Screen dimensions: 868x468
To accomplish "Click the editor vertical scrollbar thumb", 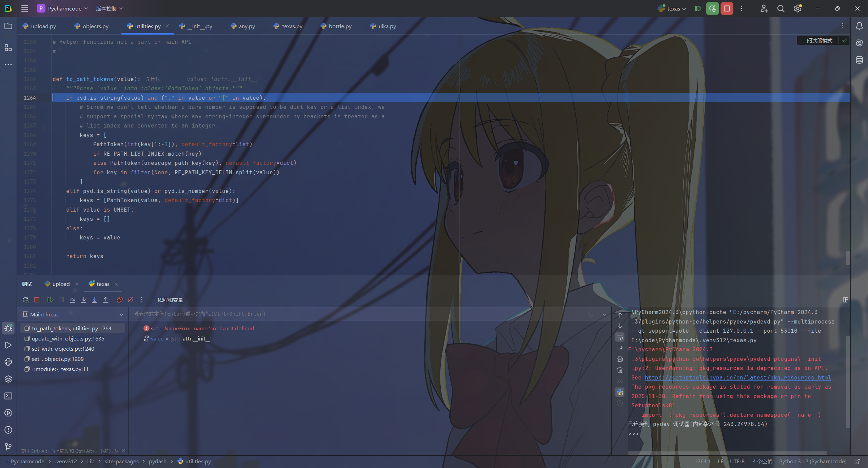I will pyautogui.click(x=848, y=258).
